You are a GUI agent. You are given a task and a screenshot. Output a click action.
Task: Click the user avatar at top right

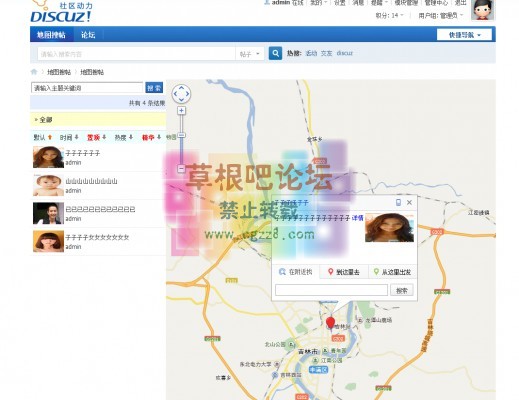coord(482,10)
